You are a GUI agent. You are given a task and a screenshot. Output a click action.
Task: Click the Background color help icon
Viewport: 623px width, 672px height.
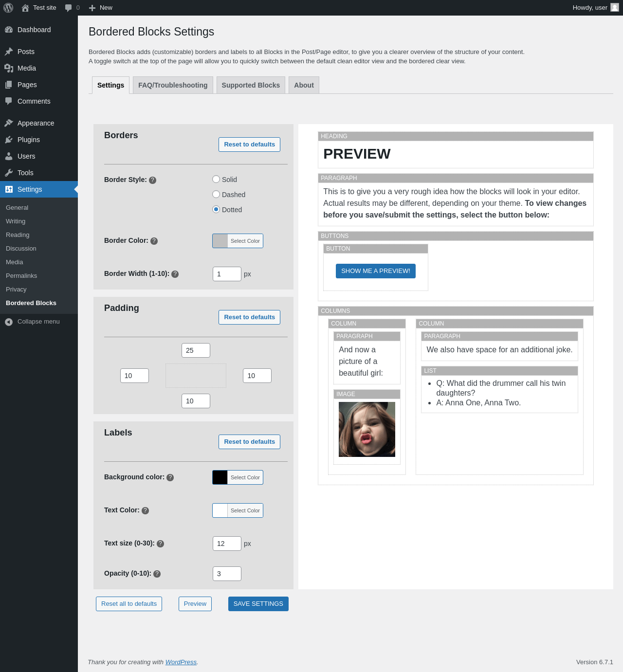pos(170,477)
